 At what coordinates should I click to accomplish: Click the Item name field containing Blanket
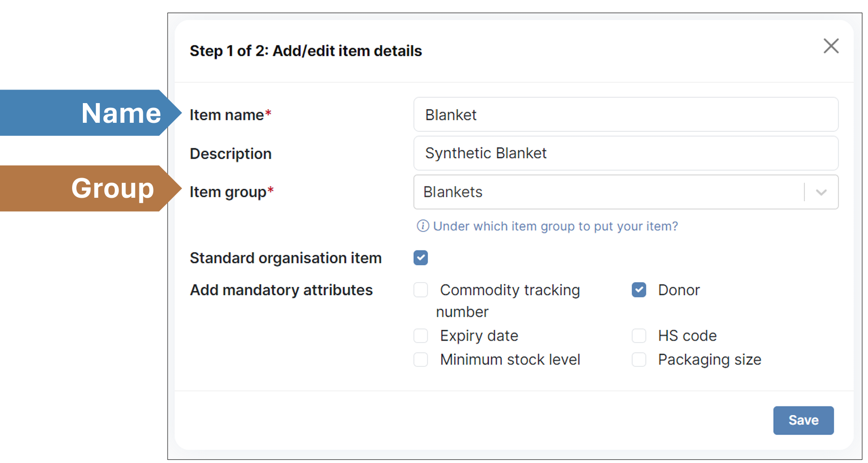pyautogui.click(x=625, y=115)
